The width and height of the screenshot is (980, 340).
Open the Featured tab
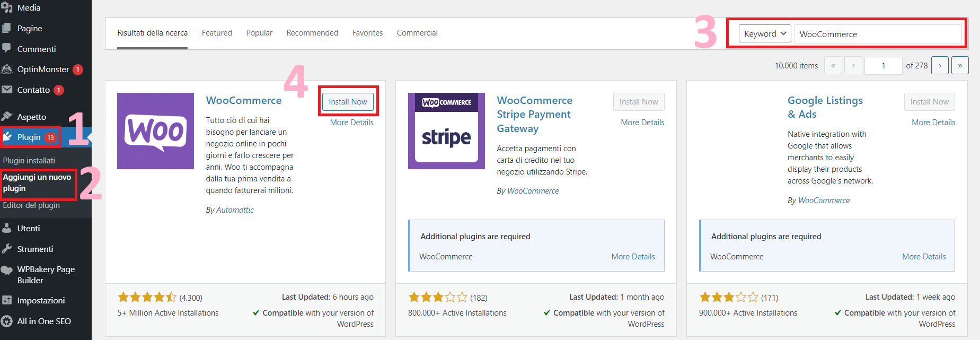(217, 33)
